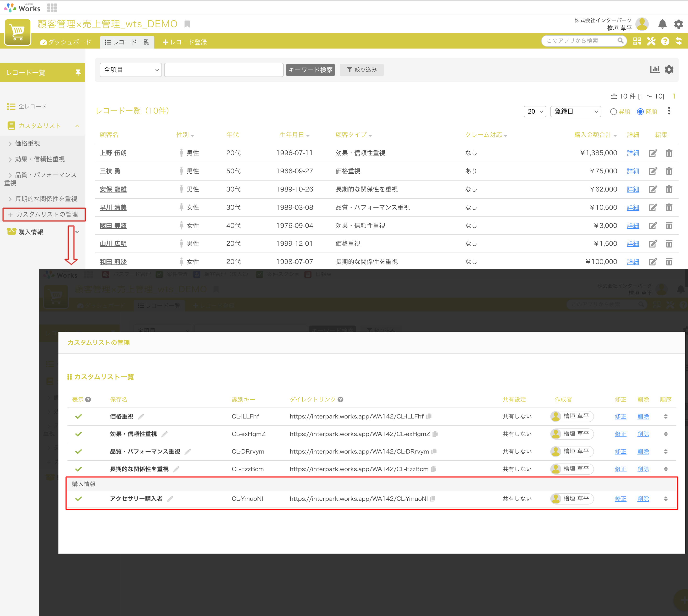
Task: Open 購入金額合計 column sort arrow
Action: point(615,135)
